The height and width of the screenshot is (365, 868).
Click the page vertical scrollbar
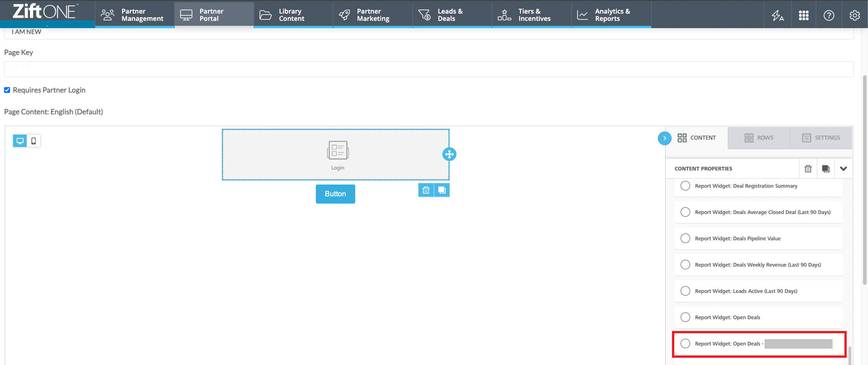(865, 180)
